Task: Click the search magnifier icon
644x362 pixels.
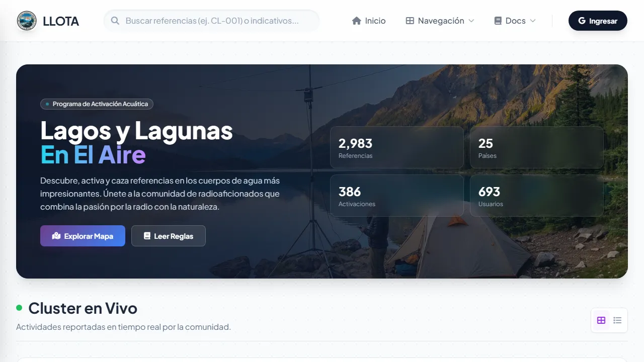Action: [x=115, y=21]
